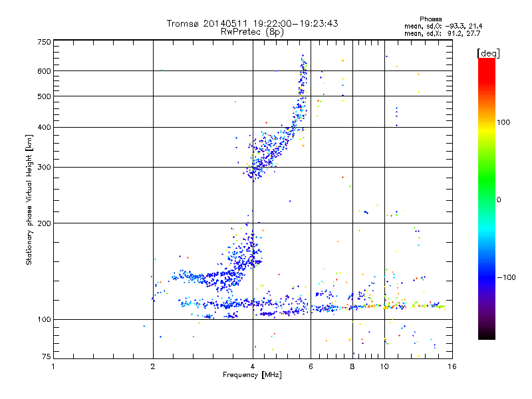Screen dimensions: 532x399
Task: Click the x-axis tick '10'
Action: [x=384, y=366]
